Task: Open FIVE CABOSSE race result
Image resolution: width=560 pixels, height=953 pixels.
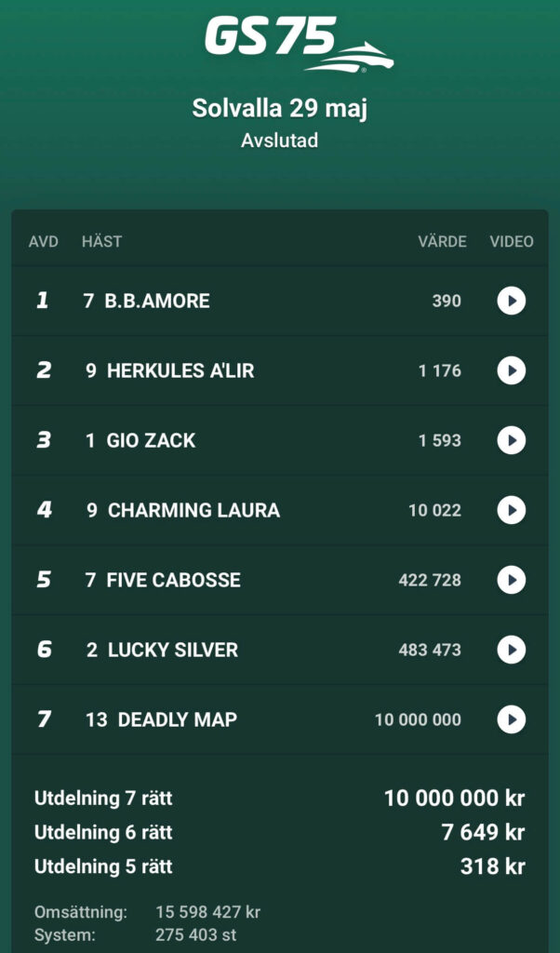Action: (279, 580)
